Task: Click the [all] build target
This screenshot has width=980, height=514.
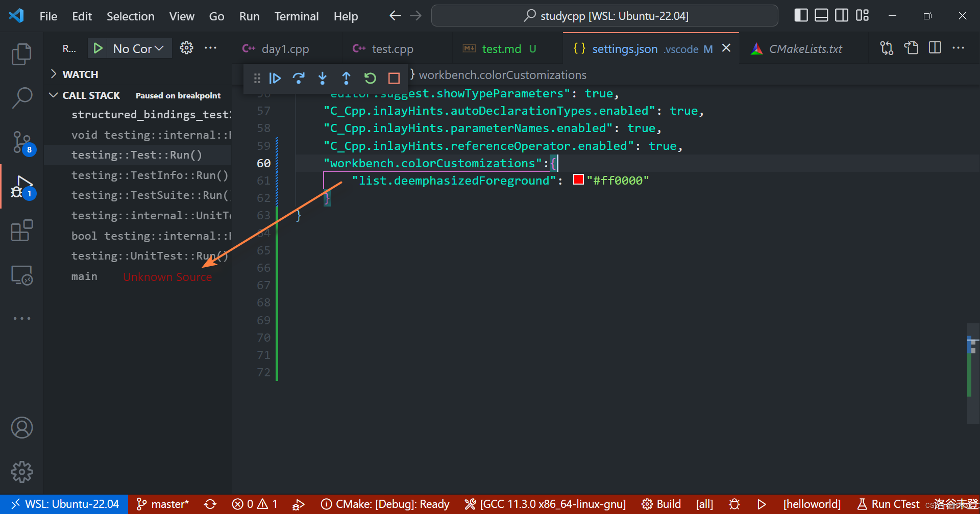Action: pos(704,504)
